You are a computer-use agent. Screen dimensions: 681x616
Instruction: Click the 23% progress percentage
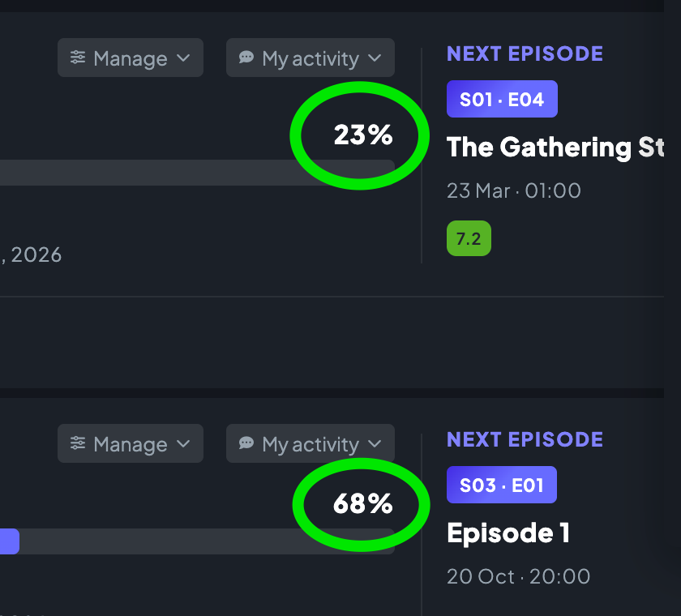click(363, 135)
